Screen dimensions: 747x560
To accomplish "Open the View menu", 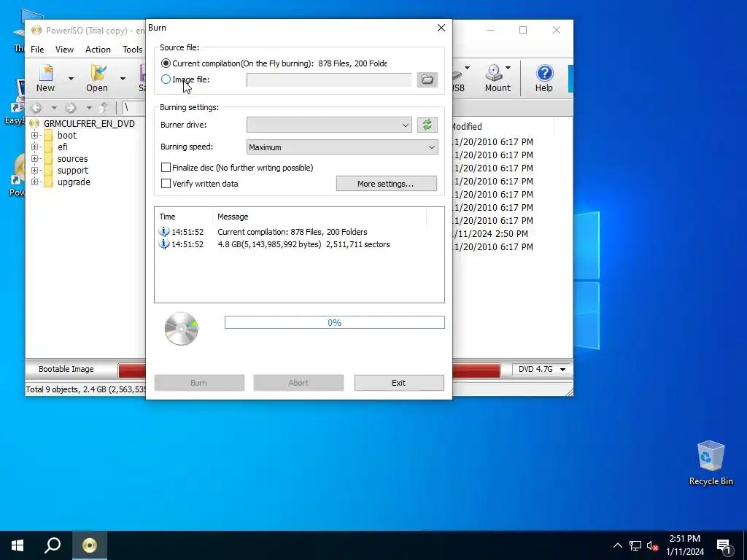I will tap(64, 50).
